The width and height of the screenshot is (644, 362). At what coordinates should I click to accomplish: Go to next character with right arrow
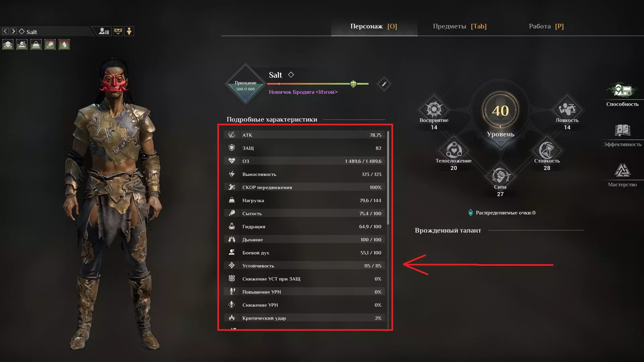pyautogui.click(x=13, y=31)
